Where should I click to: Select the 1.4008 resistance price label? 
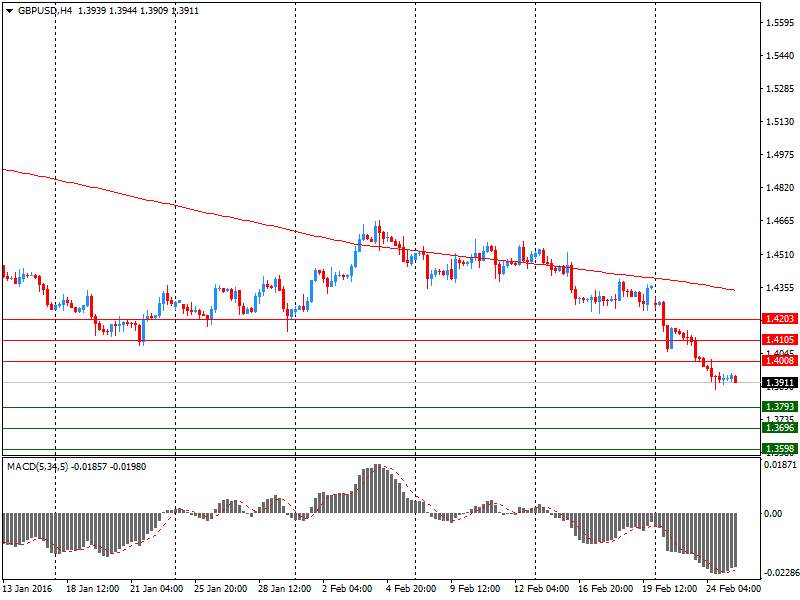(780, 361)
